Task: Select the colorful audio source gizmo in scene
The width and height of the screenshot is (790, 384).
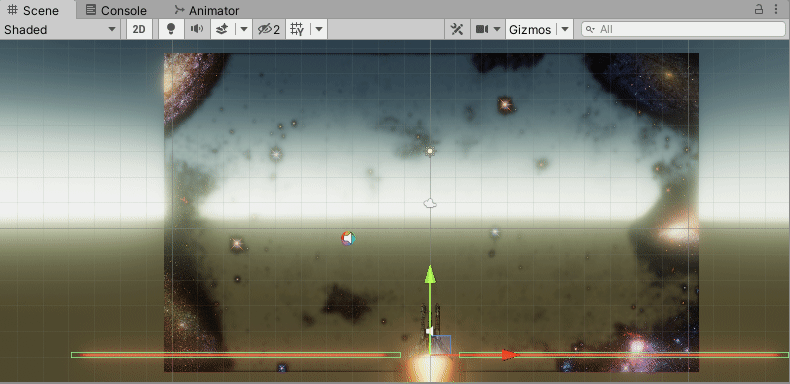Action: tap(348, 239)
